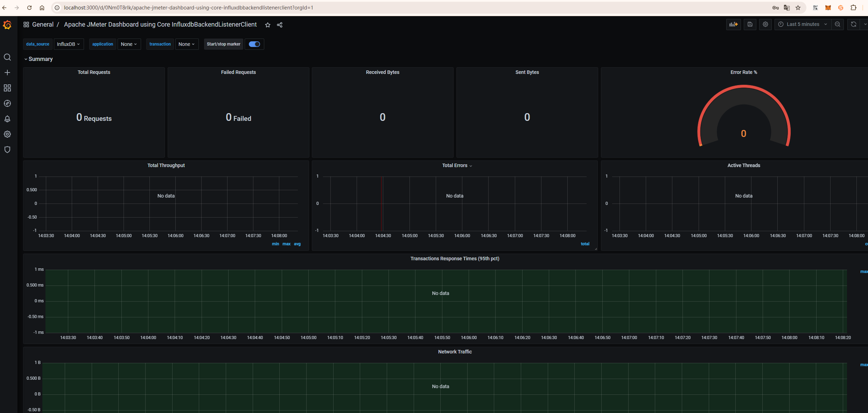
Task: Bookmark this page with browser star
Action: (798, 8)
